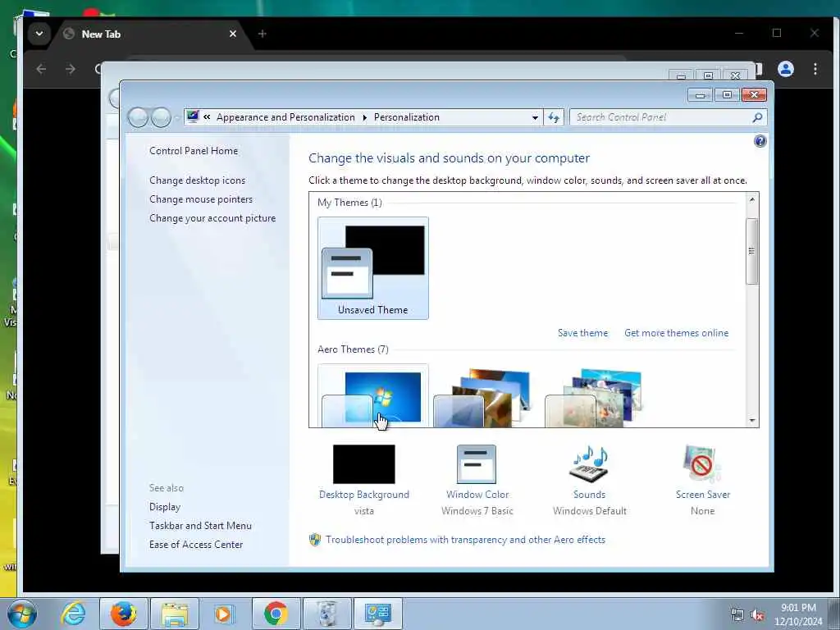
Task: Select the Architecture Aero theme thumbnail
Action: tap(482, 397)
